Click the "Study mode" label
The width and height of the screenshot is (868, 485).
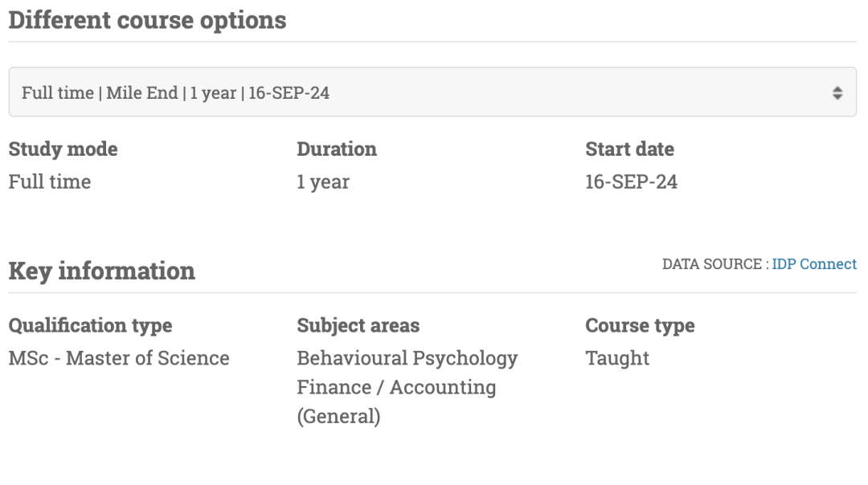click(63, 149)
